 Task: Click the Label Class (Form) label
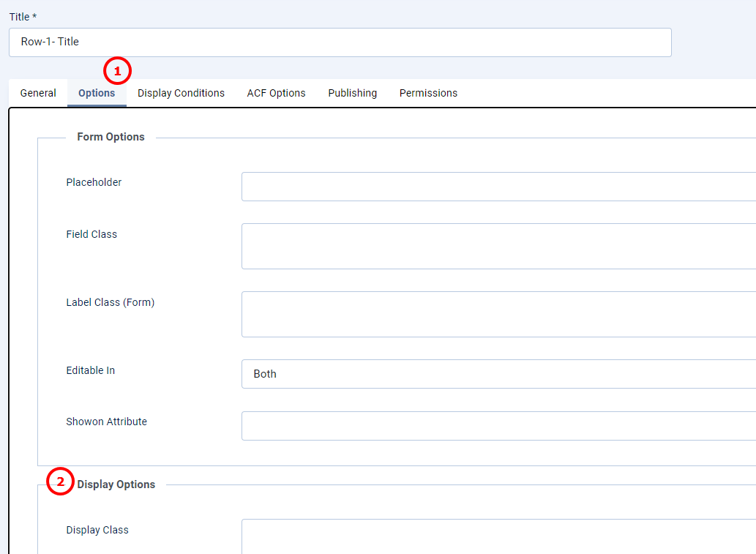(x=111, y=302)
